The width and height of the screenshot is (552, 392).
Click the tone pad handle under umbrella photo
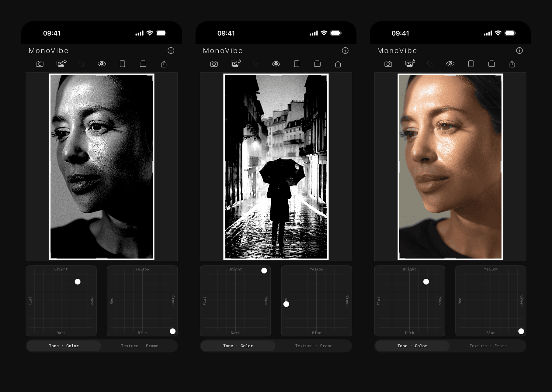click(x=264, y=270)
